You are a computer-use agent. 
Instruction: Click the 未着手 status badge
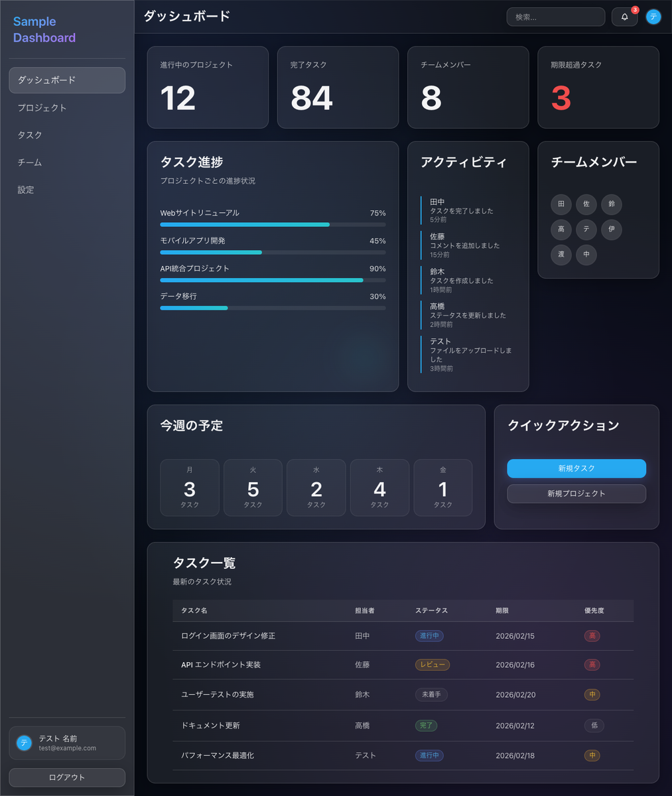(431, 695)
